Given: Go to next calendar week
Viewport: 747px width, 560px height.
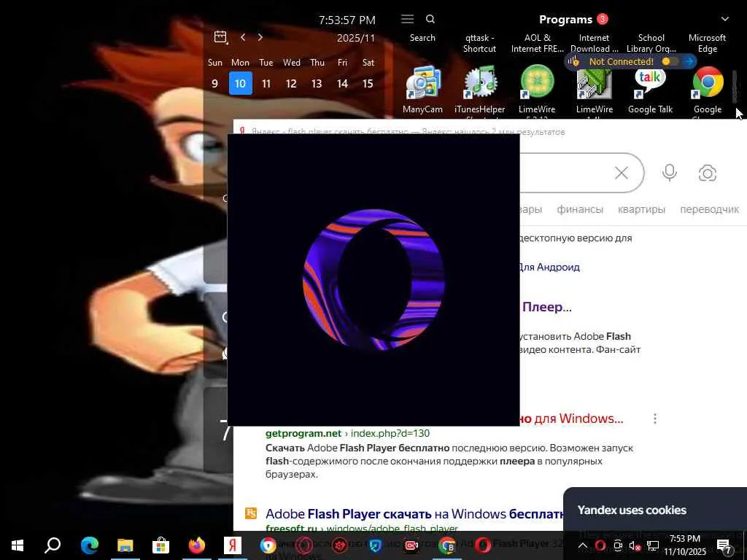Looking at the screenshot, I should pyautogui.click(x=260, y=36).
